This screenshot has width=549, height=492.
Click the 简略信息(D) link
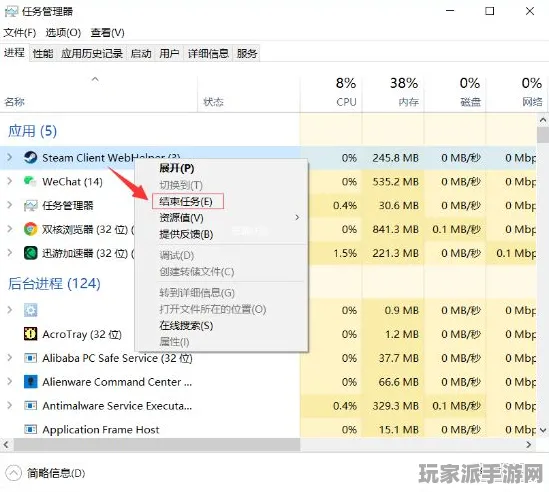56,473
